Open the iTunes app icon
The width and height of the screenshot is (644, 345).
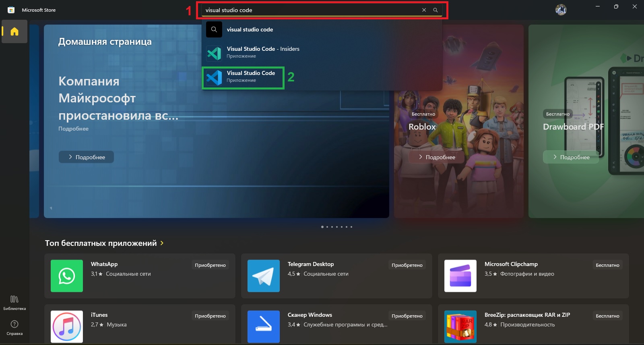tap(67, 327)
